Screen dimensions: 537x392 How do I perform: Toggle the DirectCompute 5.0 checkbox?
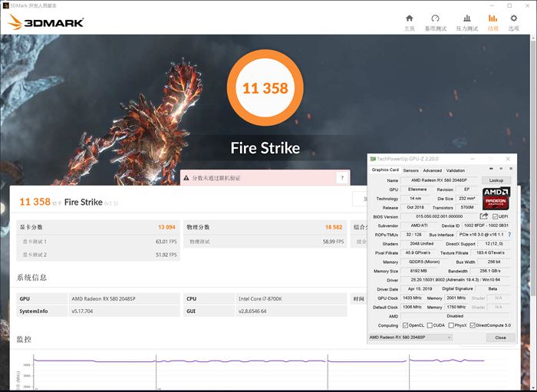(x=473, y=325)
